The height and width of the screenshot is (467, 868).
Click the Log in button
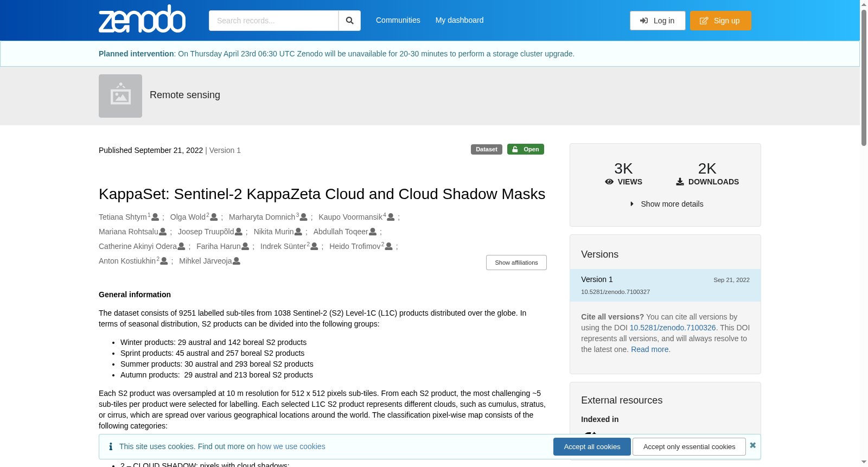(658, 21)
